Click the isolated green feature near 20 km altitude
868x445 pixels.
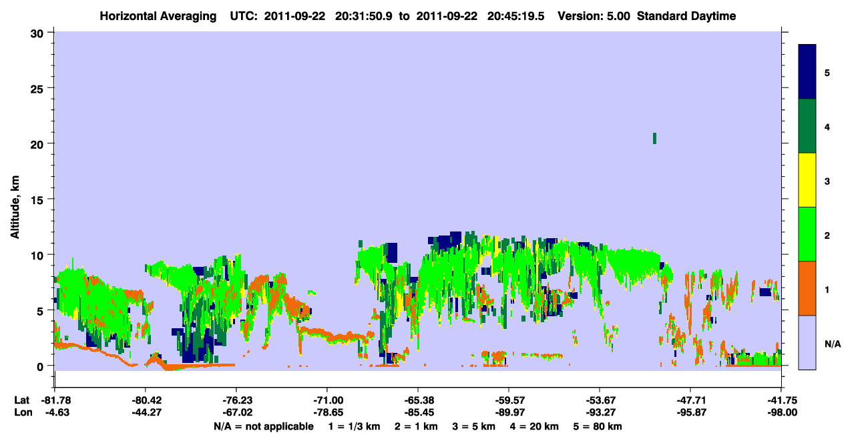654,138
